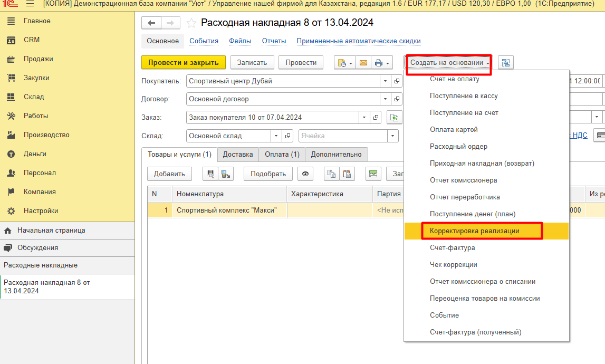Viewport: 605px width, 364px height.
Task: Expand the Склад dropdown arrow
Action: pos(277,136)
